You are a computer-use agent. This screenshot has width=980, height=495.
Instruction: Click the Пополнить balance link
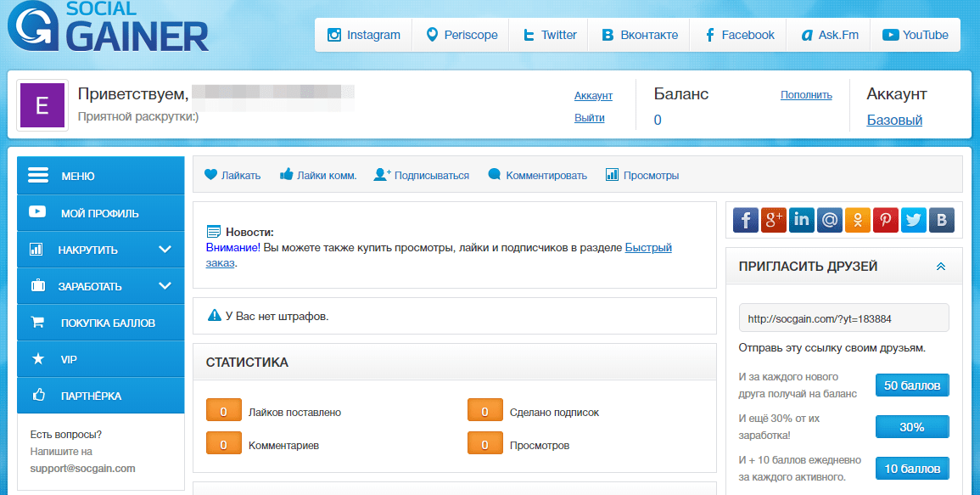pyautogui.click(x=806, y=95)
